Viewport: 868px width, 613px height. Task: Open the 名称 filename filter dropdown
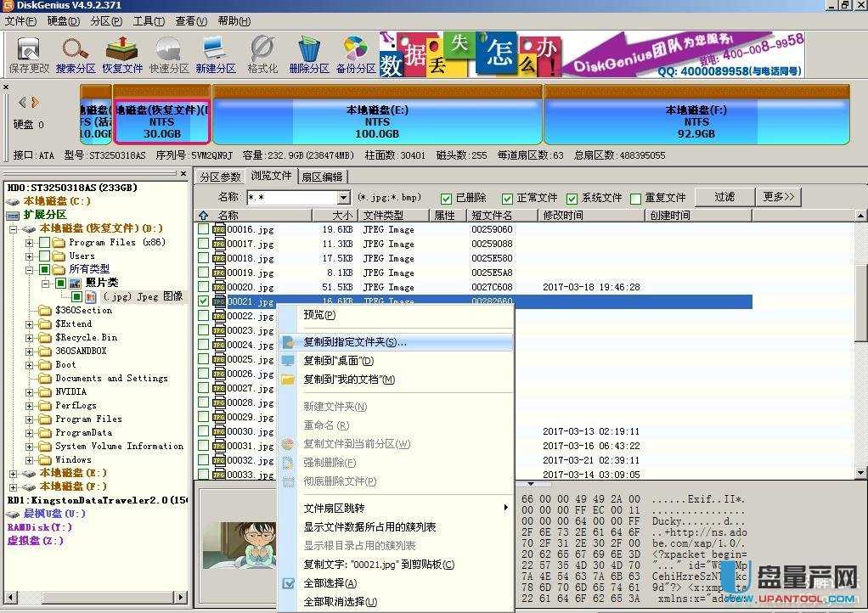343,198
